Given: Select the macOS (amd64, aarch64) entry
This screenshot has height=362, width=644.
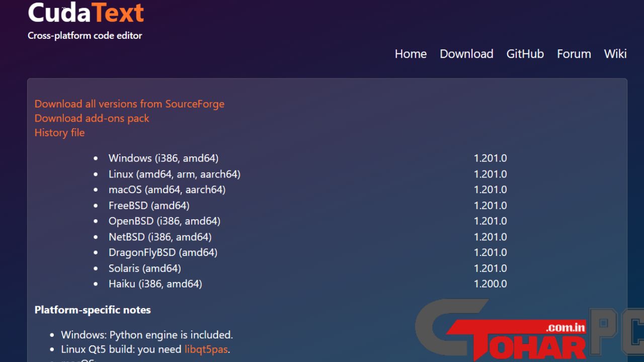Looking at the screenshot, I should click(167, 190).
